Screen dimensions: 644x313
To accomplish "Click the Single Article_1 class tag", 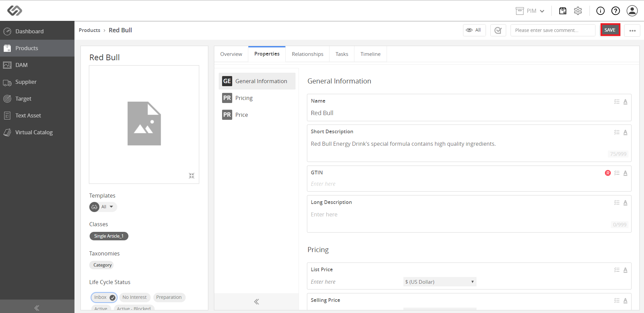I will [x=109, y=236].
